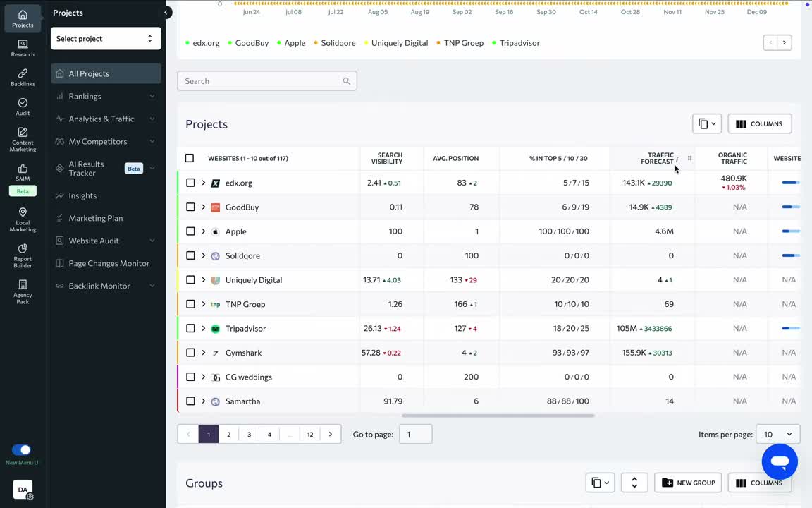Click the next page arrow in pagination
The height and width of the screenshot is (508, 812).
[331, 435]
